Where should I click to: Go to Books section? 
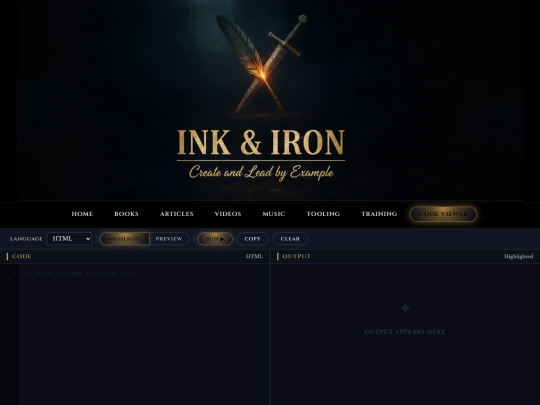[x=126, y=214]
